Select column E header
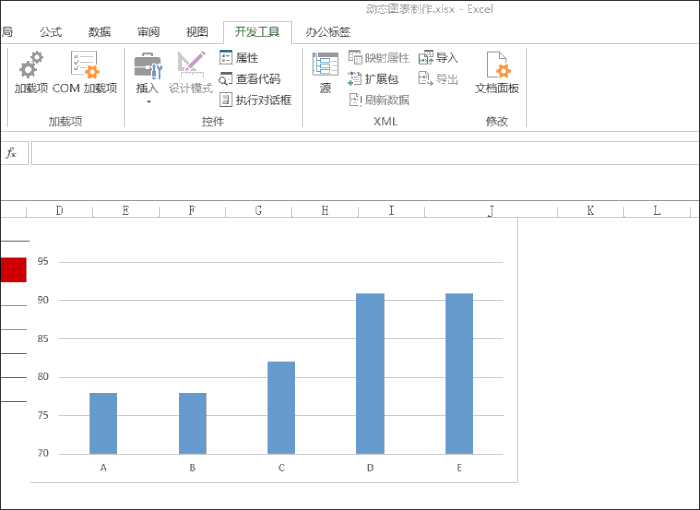 click(125, 210)
